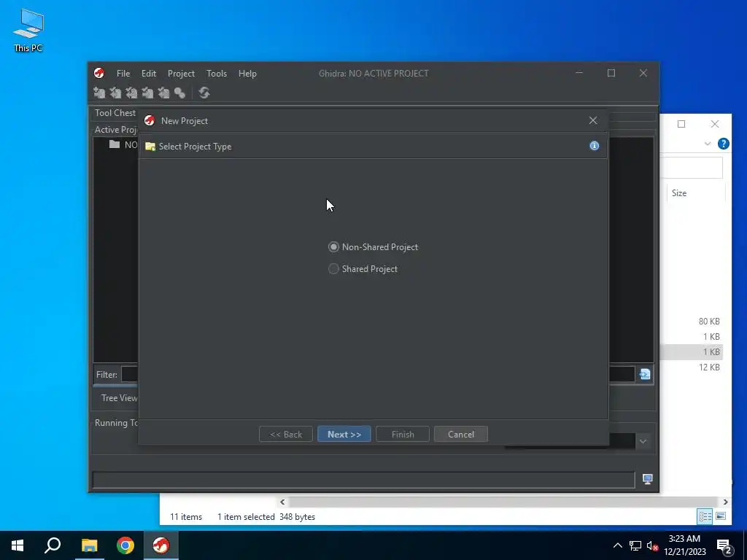The height and width of the screenshot is (560, 747).
Task: Click File Explorer horizontal scrollbar right arrow
Action: coord(725,502)
